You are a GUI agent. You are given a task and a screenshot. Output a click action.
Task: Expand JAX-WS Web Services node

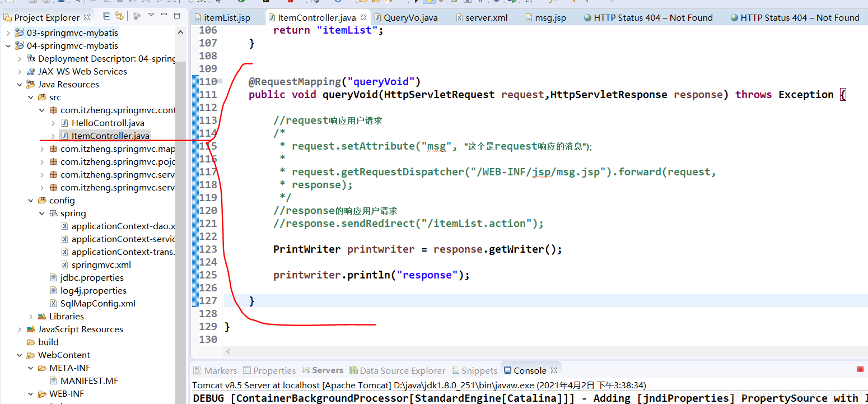coord(20,71)
